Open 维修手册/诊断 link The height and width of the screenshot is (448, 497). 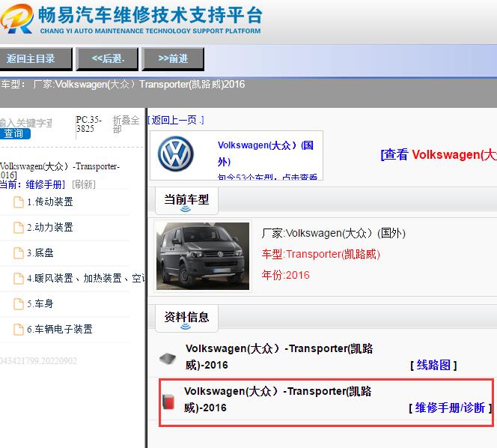pos(450,408)
